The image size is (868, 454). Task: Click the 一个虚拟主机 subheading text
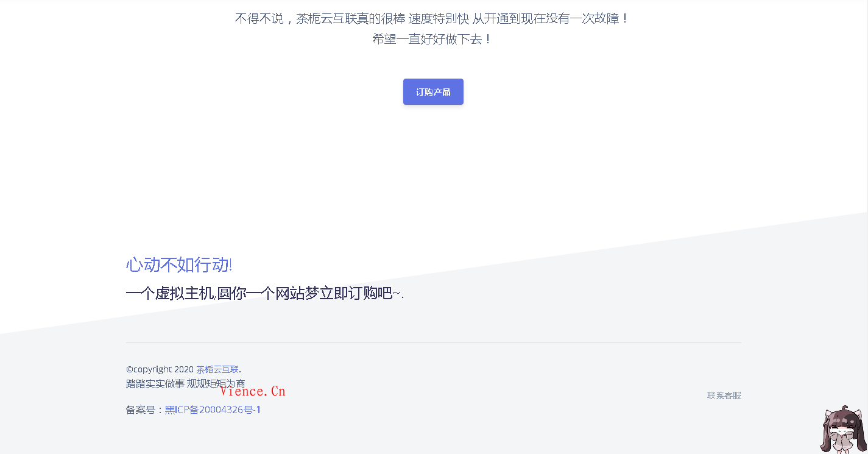click(x=170, y=294)
